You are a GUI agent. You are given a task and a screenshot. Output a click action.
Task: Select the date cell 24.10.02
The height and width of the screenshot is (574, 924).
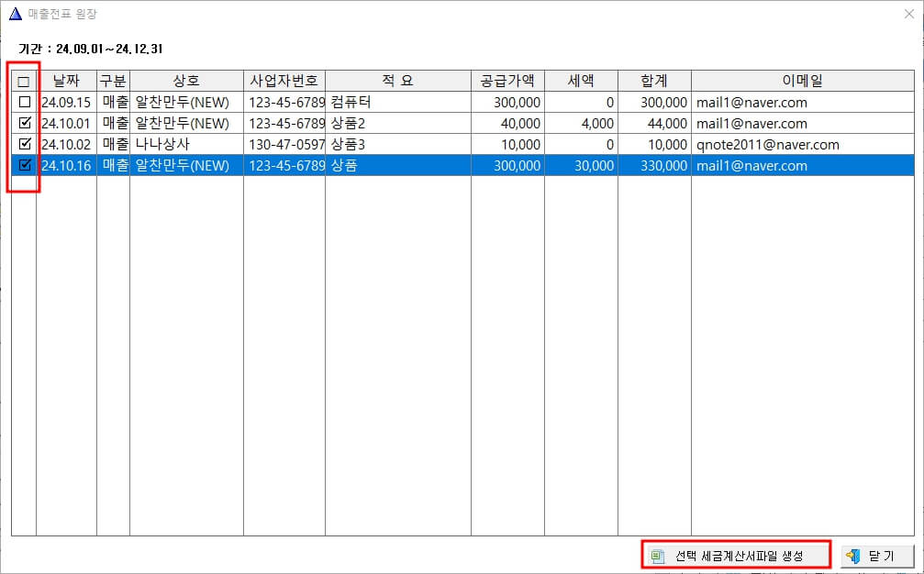click(66, 145)
